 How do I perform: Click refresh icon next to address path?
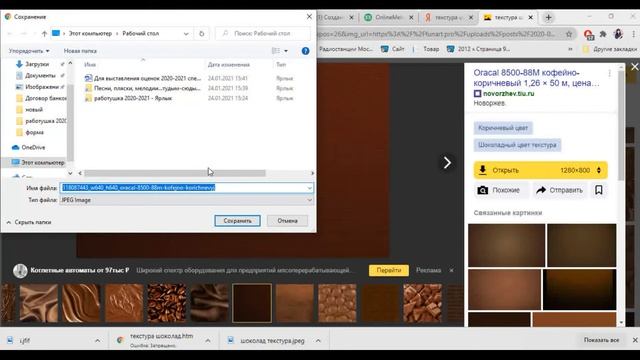[202, 33]
